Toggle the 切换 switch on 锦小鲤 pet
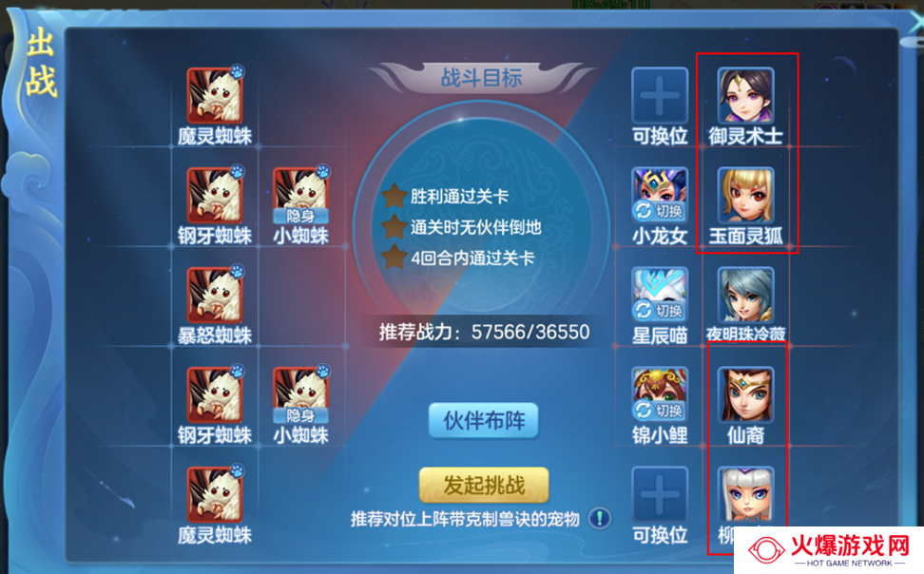 pyautogui.click(x=660, y=411)
